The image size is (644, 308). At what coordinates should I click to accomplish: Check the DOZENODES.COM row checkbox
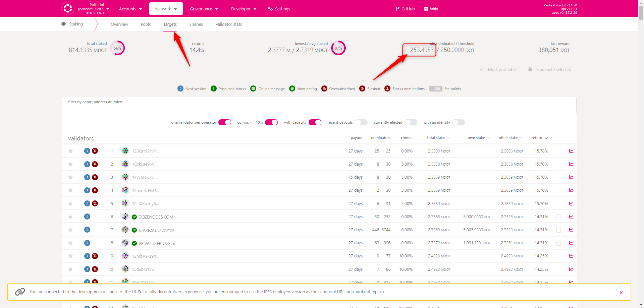558,217
